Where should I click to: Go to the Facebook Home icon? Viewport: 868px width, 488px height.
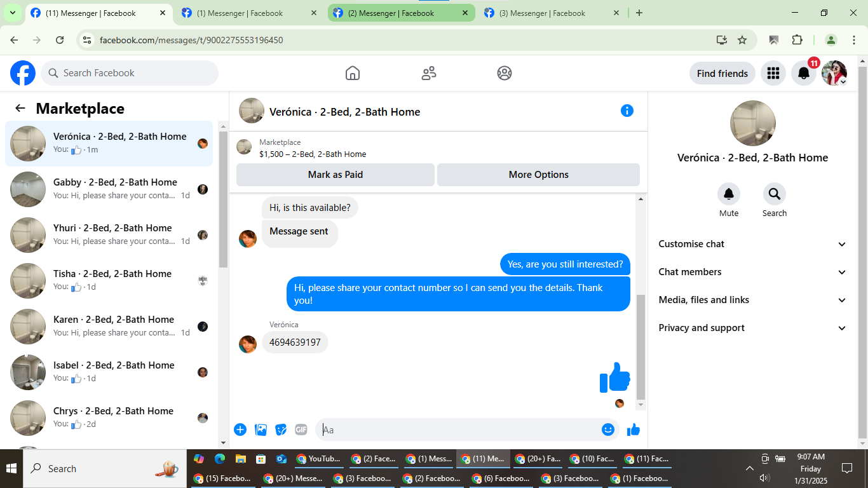[x=353, y=73]
